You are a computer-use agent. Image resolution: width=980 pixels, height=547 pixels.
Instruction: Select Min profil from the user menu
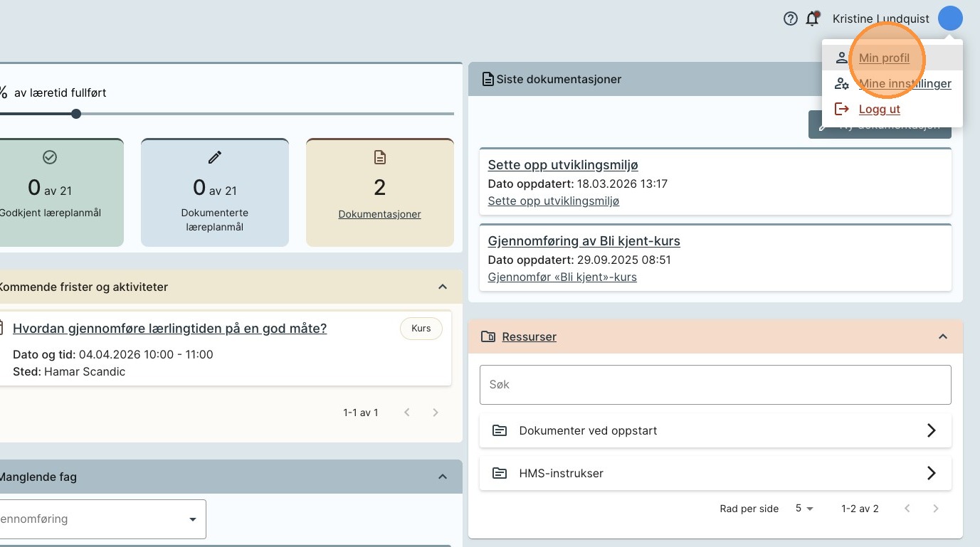click(884, 58)
